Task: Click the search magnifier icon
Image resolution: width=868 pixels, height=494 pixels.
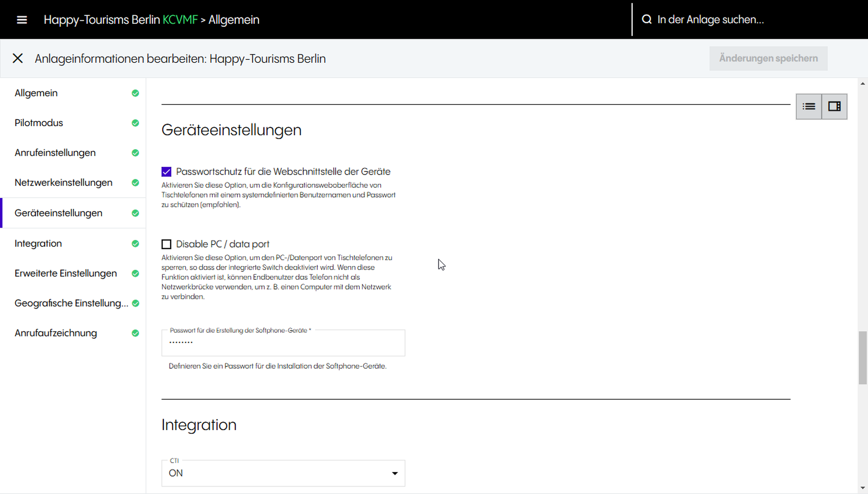Action: tap(647, 20)
